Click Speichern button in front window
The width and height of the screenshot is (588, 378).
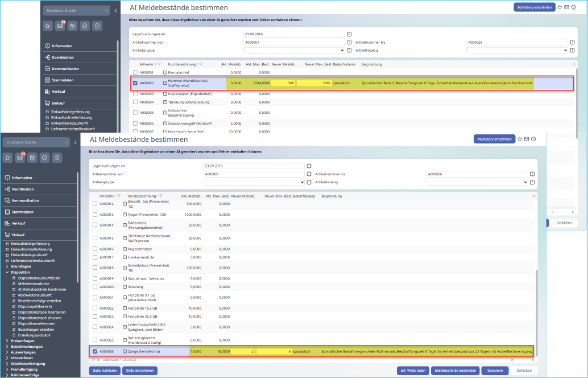(x=495, y=371)
